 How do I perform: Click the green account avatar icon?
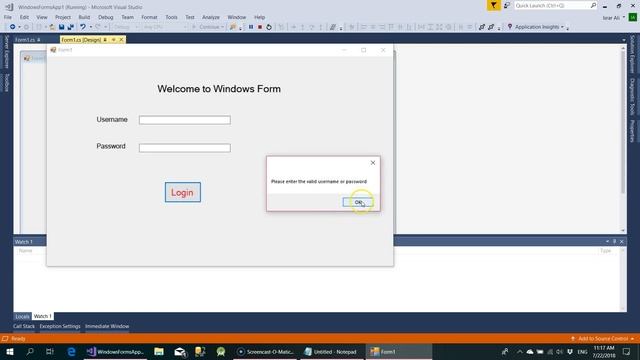click(633, 17)
